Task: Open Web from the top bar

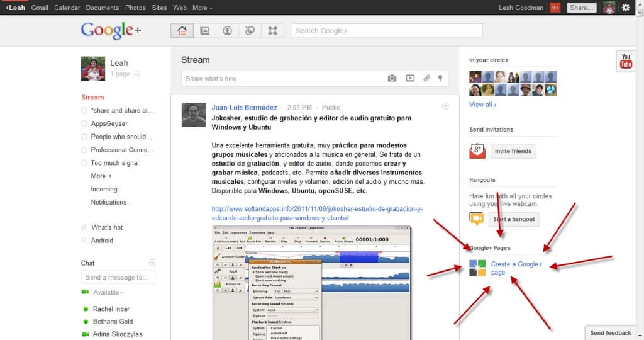Action: tap(179, 8)
